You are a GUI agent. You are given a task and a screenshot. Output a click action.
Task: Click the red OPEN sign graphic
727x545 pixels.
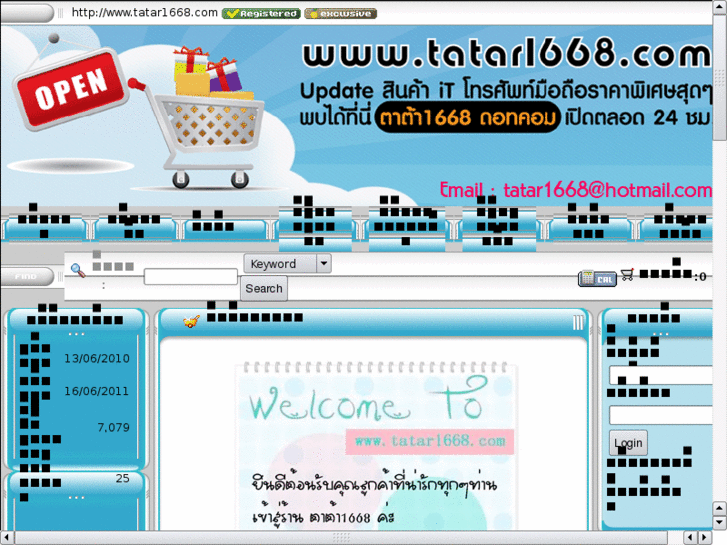(70, 89)
